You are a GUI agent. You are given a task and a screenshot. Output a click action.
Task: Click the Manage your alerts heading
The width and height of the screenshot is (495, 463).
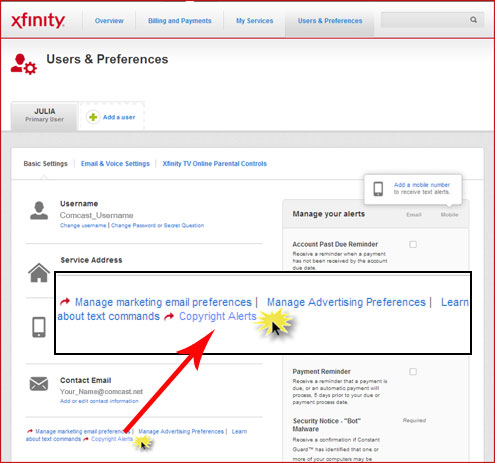click(x=329, y=214)
